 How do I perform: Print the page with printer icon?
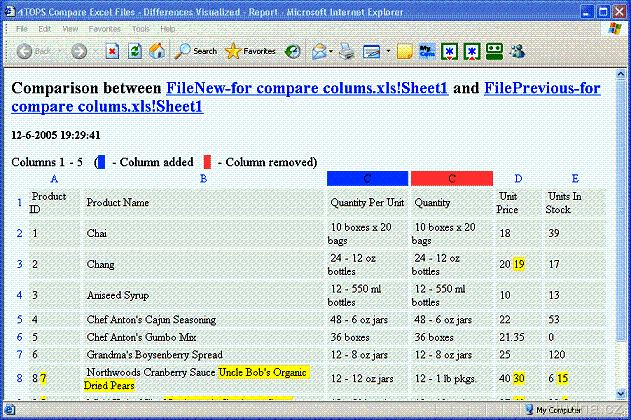(x=346, y=51)
